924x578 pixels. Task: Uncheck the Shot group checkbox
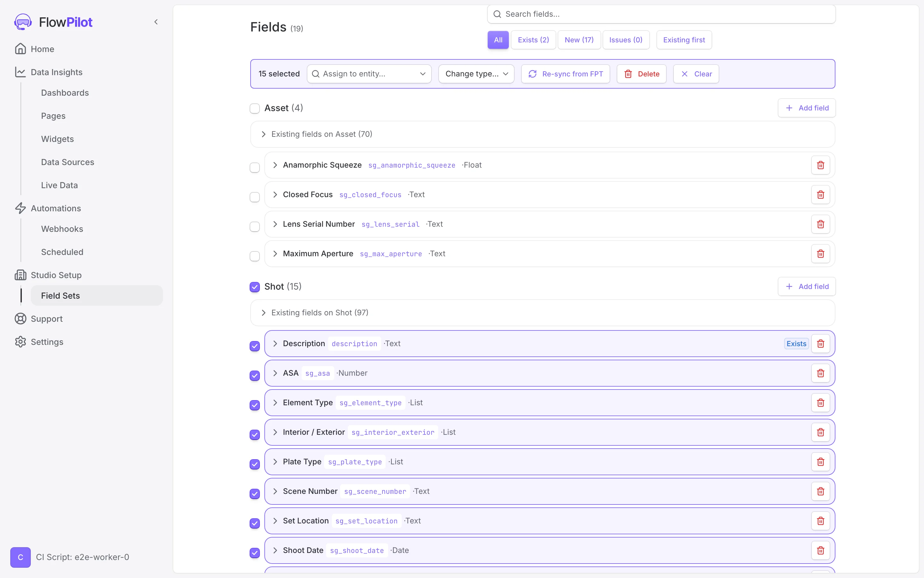point(255,287)
